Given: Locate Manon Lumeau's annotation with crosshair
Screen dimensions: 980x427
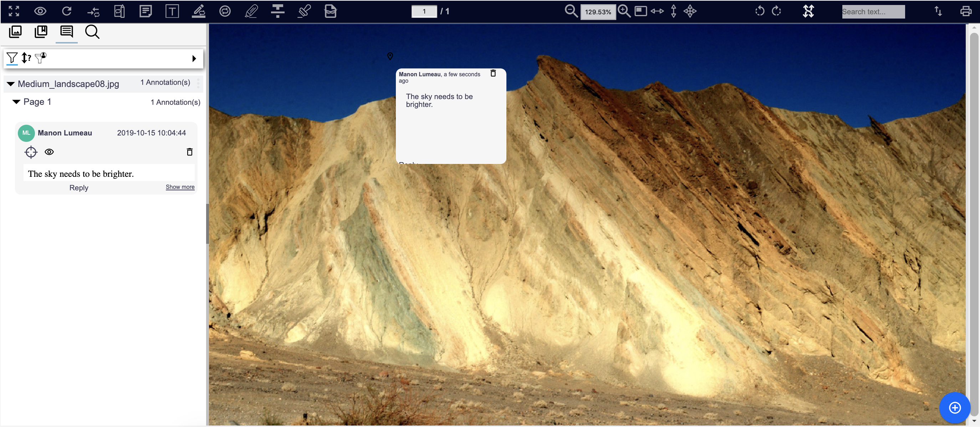Looking at the screenshot, I should click(x=31, y=152).
